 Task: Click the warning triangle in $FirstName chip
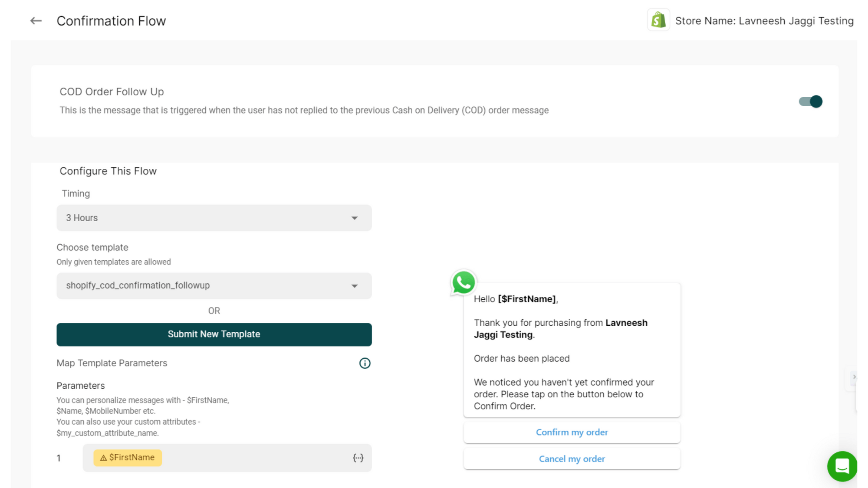(103, 458)
